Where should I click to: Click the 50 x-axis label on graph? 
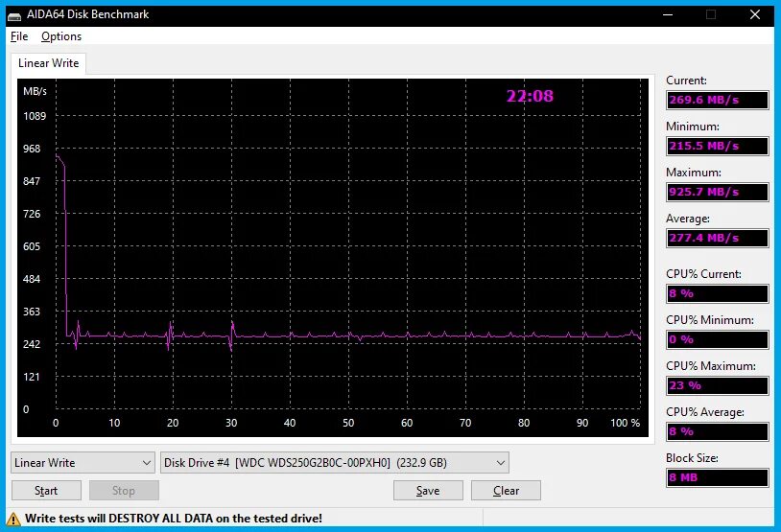[x=348, y=423]
